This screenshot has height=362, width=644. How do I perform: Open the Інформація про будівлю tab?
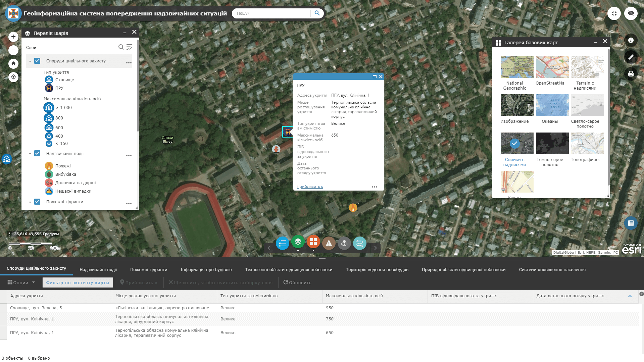(206, 269)
